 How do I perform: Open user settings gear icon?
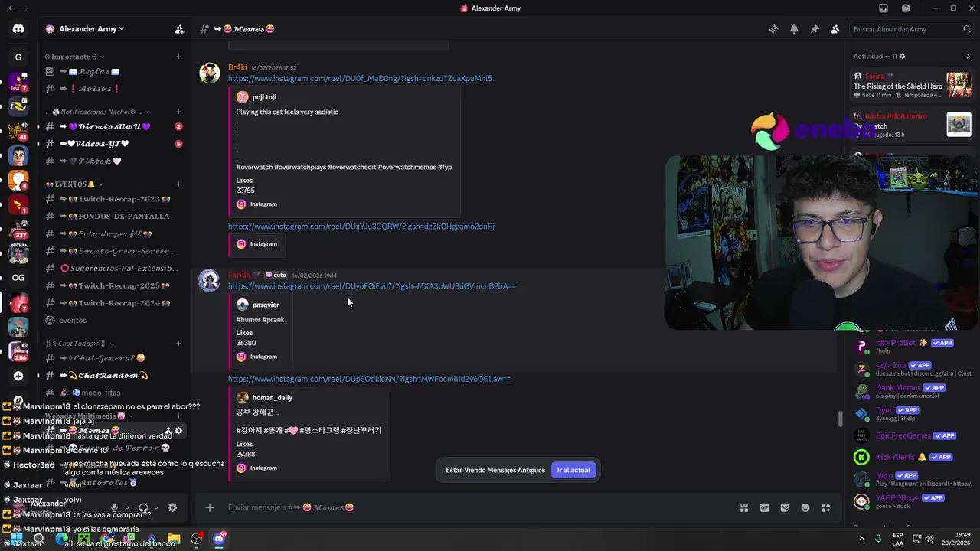172,507
